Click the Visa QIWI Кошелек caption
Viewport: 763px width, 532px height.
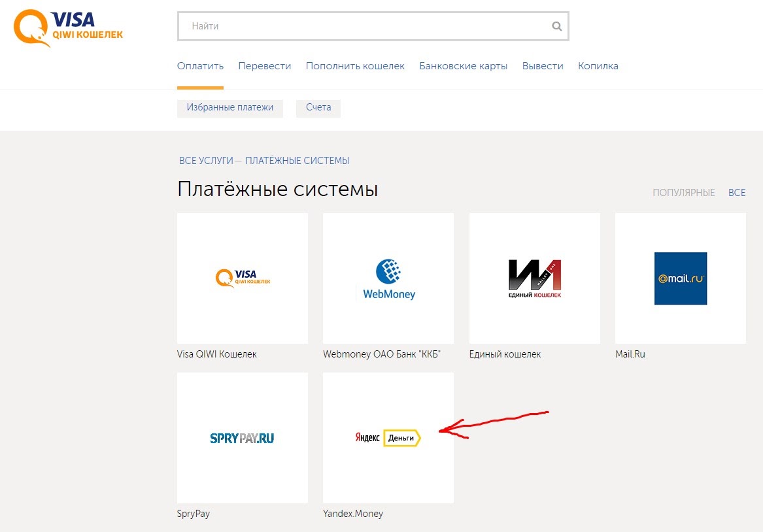[216, 354]
